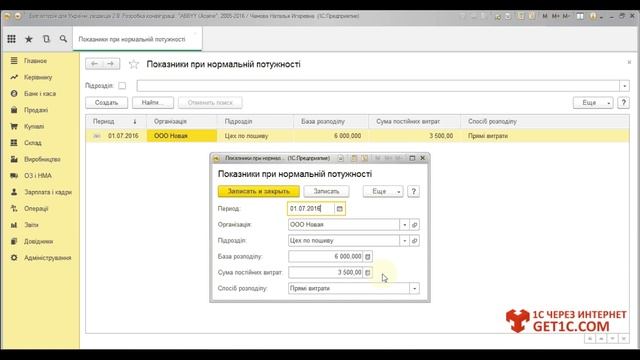
Task: Click the M memory icon in title bar
Action: coord(545,16)
